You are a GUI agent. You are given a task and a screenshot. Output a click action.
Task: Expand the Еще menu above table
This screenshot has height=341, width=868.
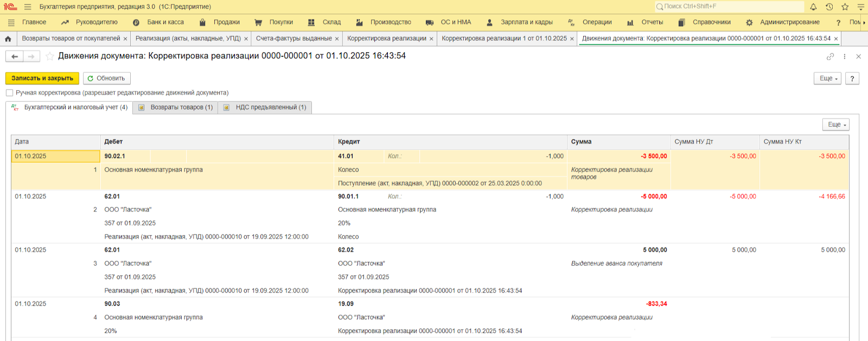pyautogui.click(x=835, y=124)
